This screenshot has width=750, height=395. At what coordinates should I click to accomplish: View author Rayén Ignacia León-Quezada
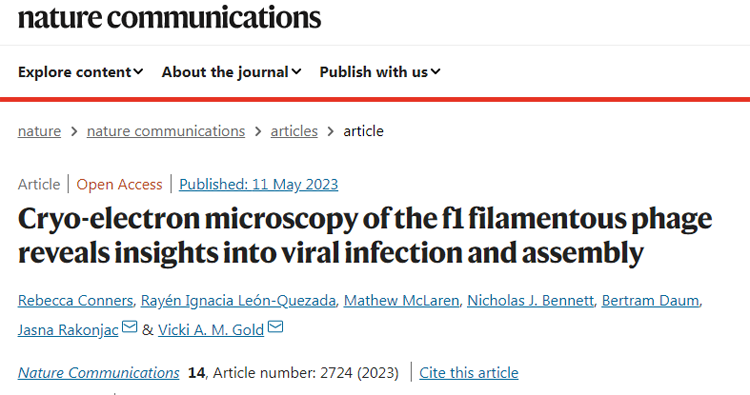point(238,300)
